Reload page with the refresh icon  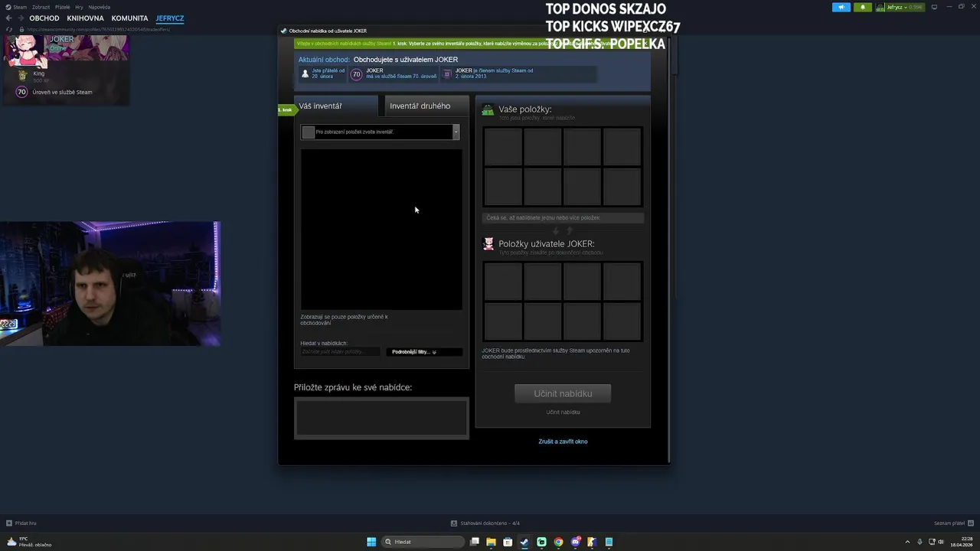click(8, 29)
